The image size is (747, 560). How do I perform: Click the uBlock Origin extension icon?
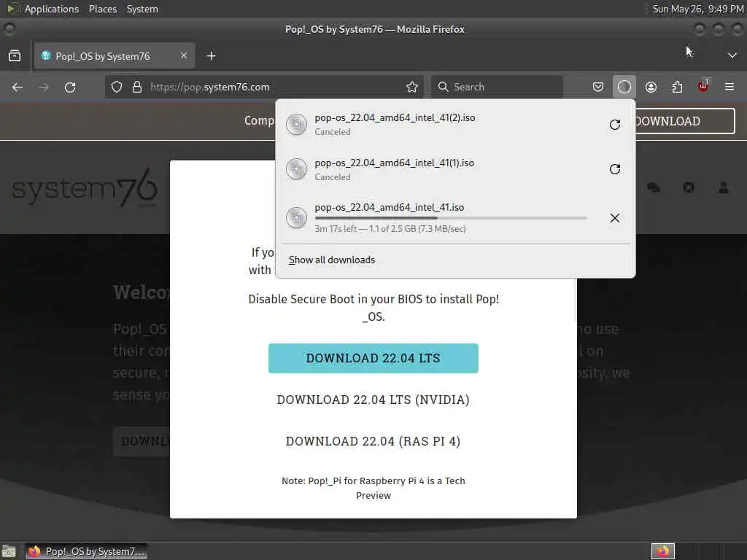click(x=703, y=87)
